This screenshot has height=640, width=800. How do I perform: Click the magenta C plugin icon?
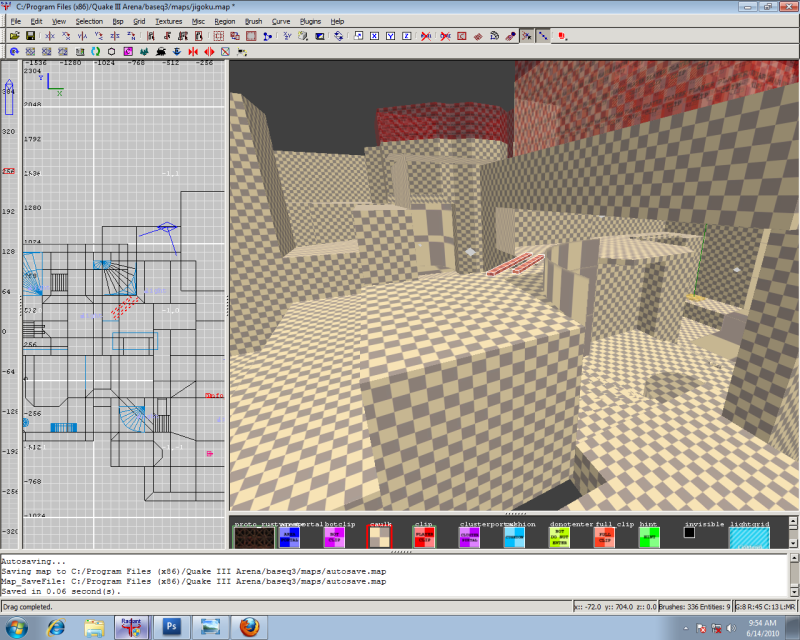[128, 52]
